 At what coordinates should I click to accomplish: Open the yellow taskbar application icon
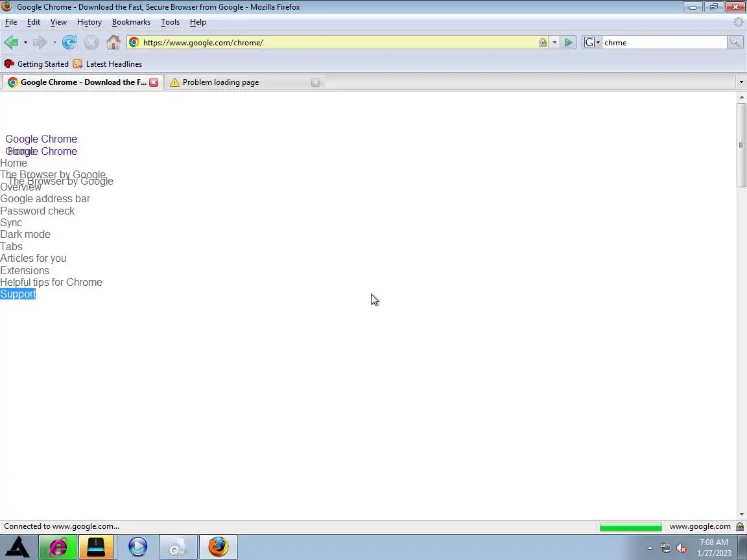[x=96, y=546]
